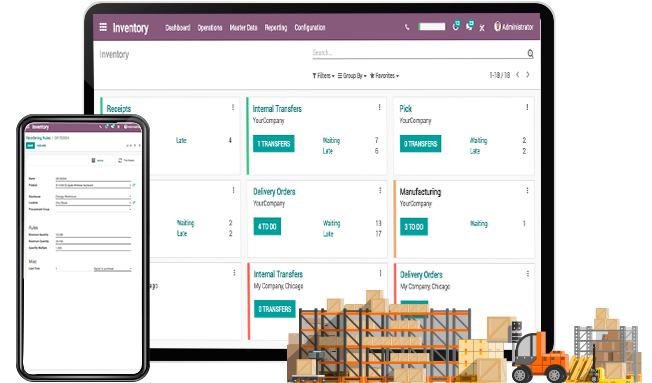Open external link icon beside Location field
652x383 pixels.
click(x=134, y=203)
